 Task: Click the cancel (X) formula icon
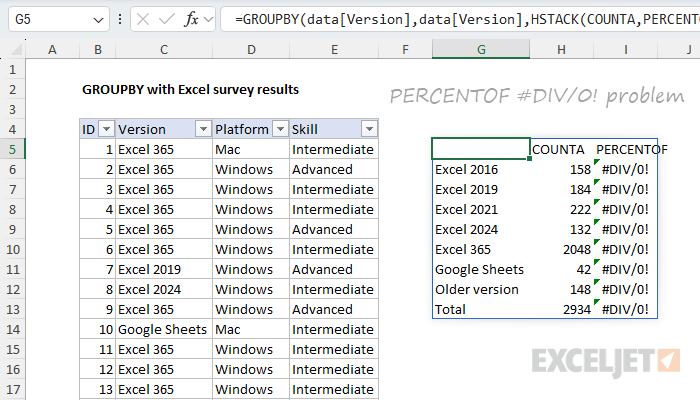[143, 19]
